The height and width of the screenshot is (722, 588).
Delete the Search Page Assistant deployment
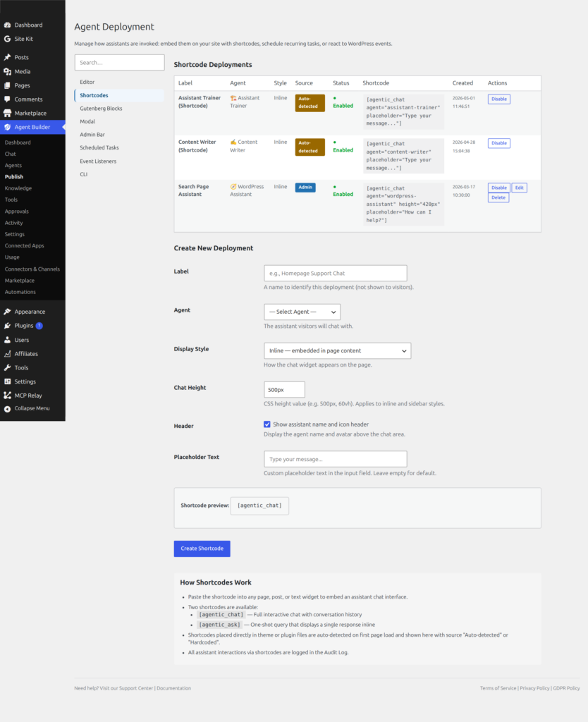point(498,197)
